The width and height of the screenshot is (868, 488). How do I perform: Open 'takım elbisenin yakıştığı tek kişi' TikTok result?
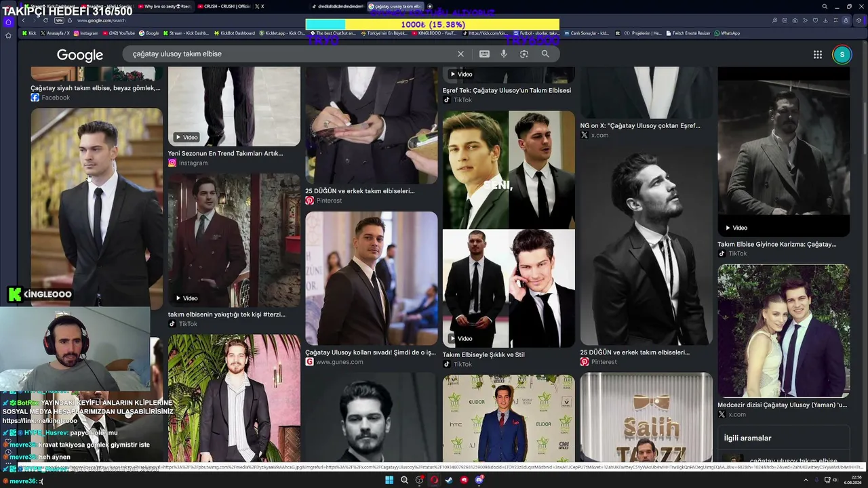pyautogui.click(x=226, y=314)
